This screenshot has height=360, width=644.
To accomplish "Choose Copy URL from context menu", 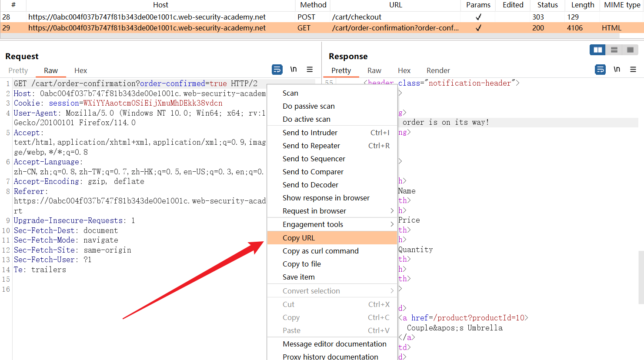I will tap(299, 238).
